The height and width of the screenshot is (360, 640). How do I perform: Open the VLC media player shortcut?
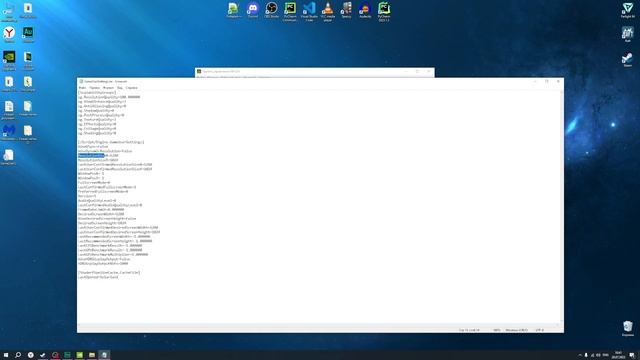328,11
